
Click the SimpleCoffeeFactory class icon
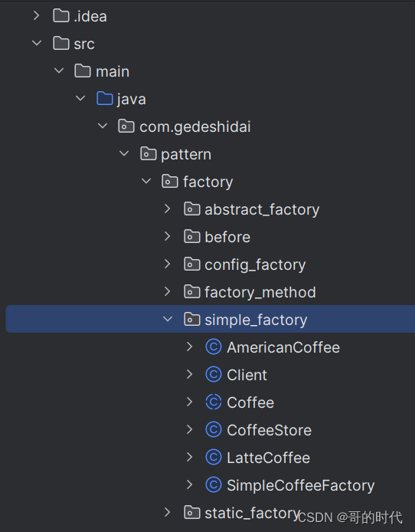[x=214, y=484]
